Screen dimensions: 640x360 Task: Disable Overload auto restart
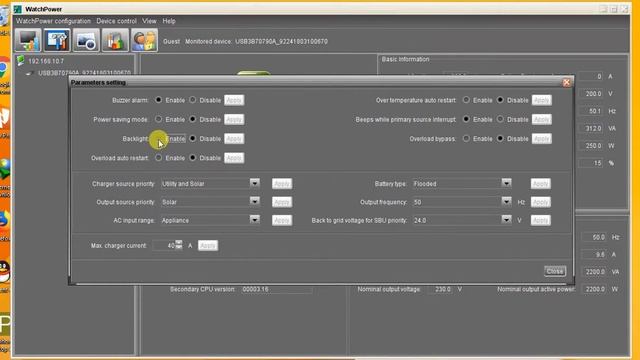click(193, 158)
